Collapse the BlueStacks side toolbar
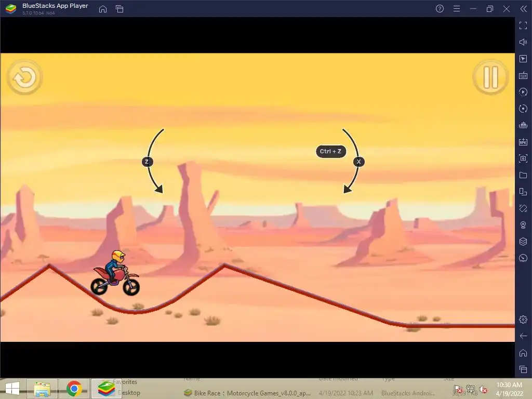532x399 pixels. click(x=523, y=9)
